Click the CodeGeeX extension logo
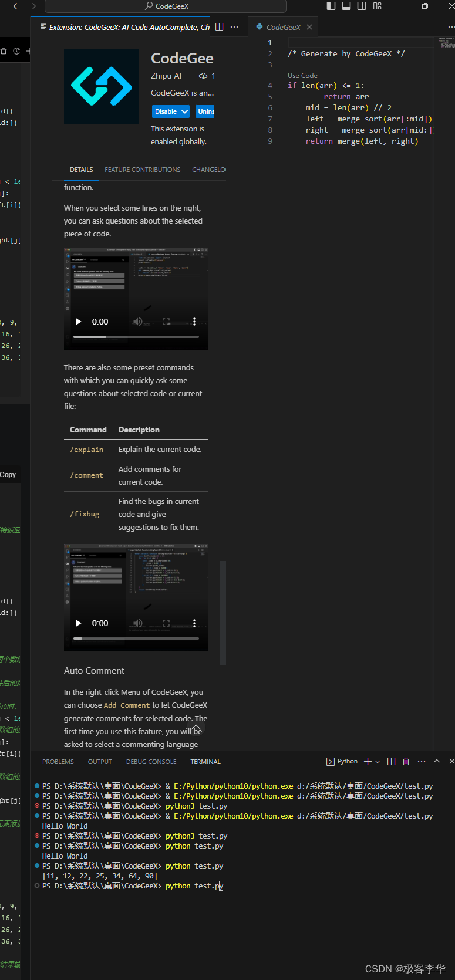Screen dimensions: 455x980 point(102,86)
